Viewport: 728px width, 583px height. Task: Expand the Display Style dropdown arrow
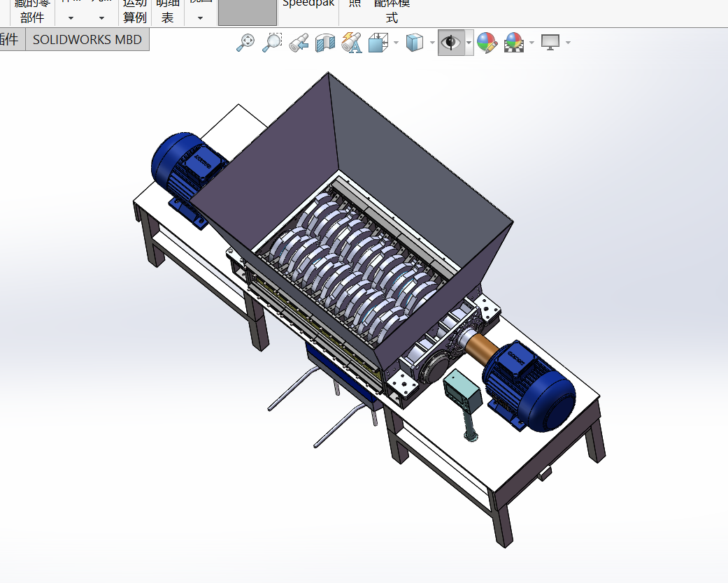(x=432, y=43)
